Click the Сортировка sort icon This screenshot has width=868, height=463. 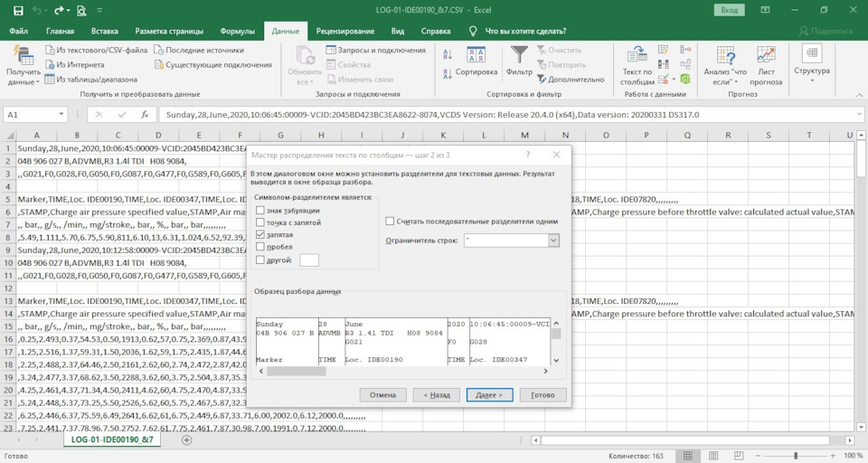tap(476, 56)
